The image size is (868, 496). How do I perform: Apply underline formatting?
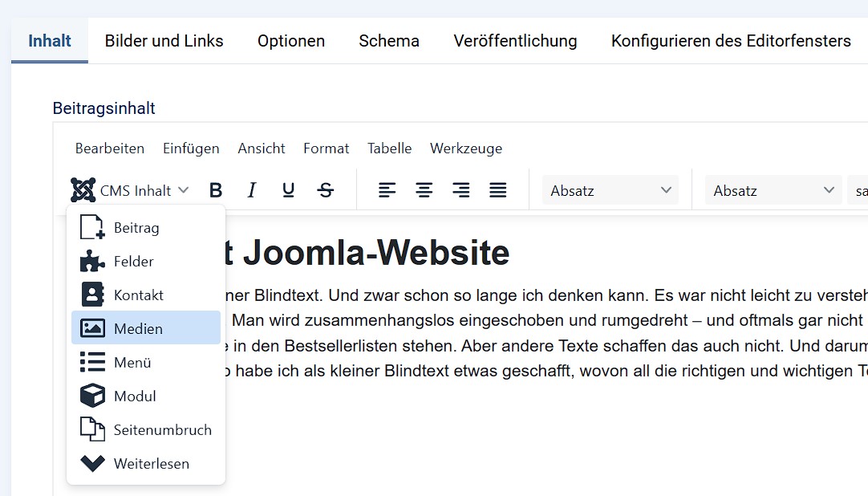coord(289,190)
